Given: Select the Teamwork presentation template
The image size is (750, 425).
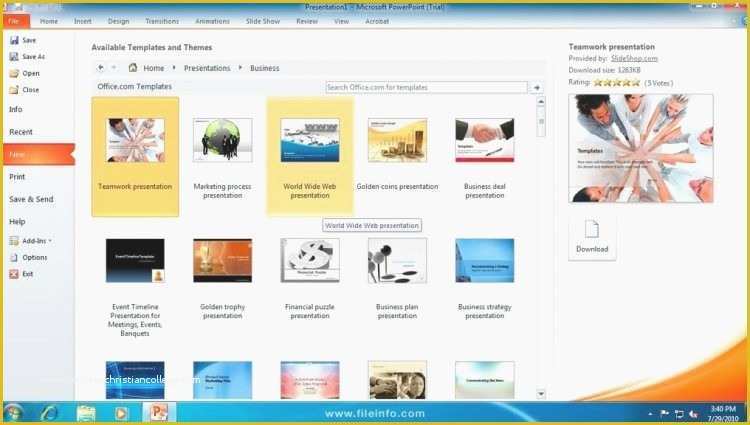Looking at the screenshot, I should [x=135, y=157].
